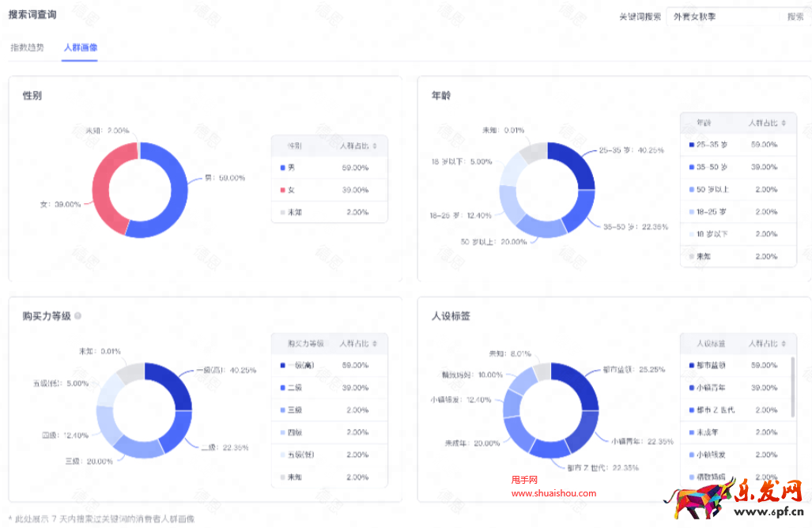
Task: Click the grey swatch for 性别 未知 row
Action: coord(283,213)
